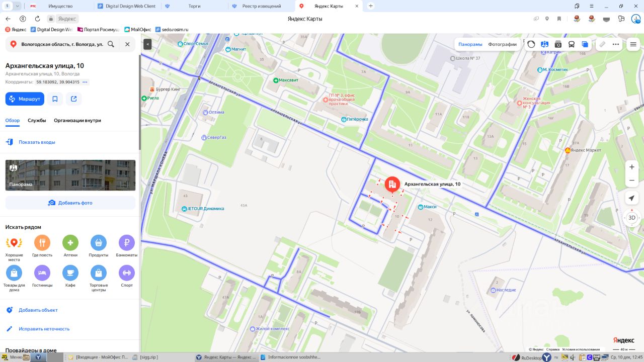
Task: Toggle the Панорамы map layer
Action: coord(470,44)
